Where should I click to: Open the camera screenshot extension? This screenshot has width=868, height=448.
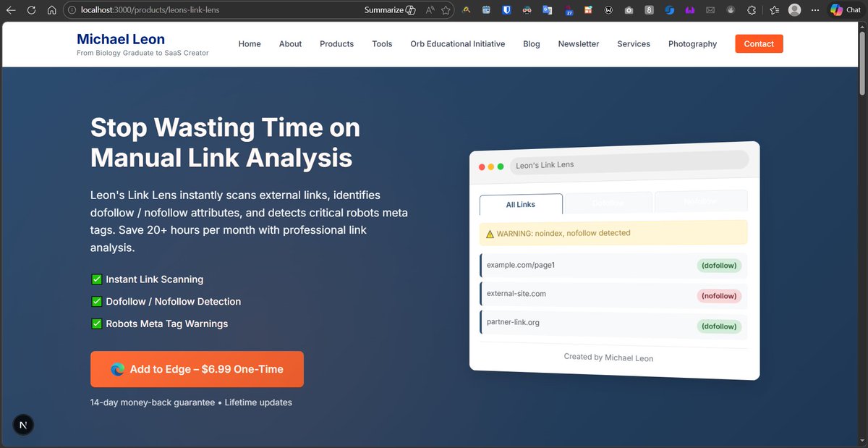(629, 10)
